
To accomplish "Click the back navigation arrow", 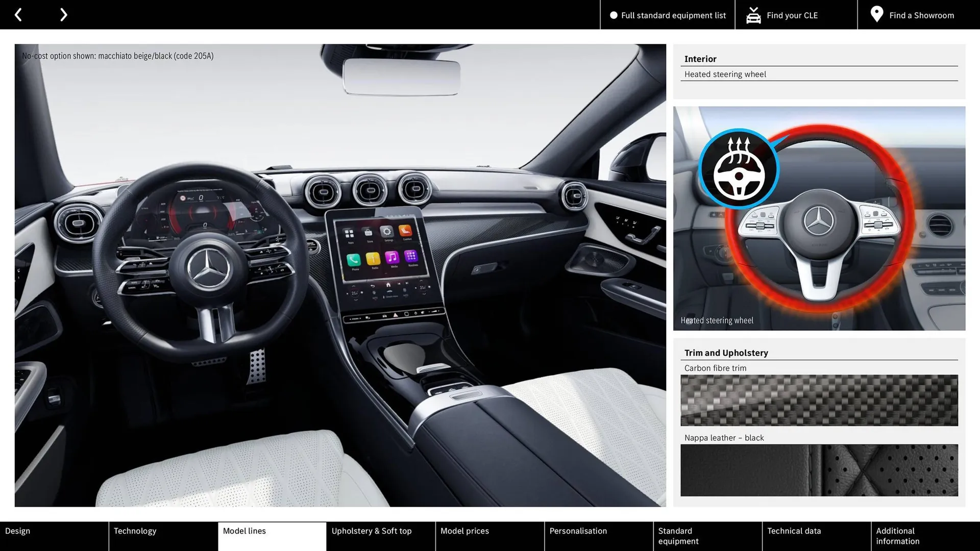I will tap(19, 14).
